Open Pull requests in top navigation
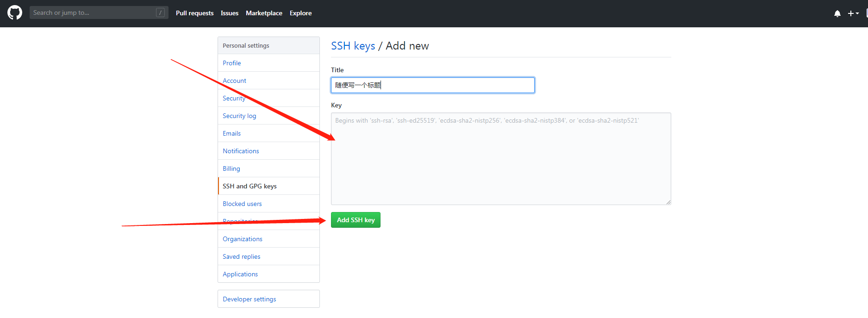The height and width of the screenshot is (318, 868). [x=194, y=13]
